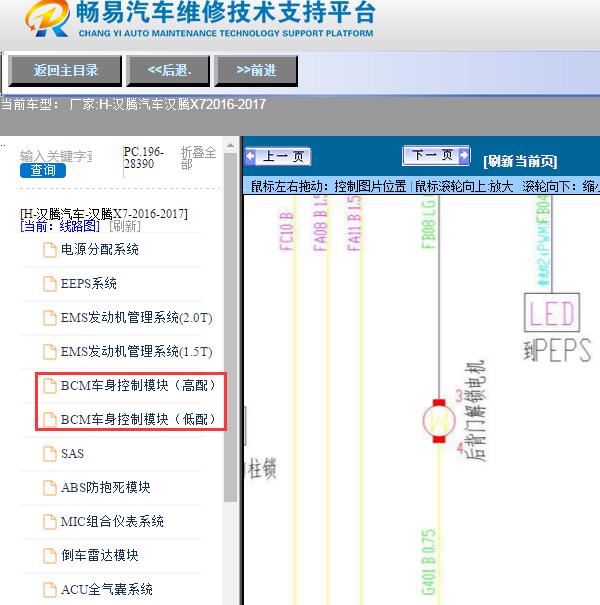Screen dimensions: 600x605
Task: Open ABS防抱死模块 entry
Action: point(105,487)
